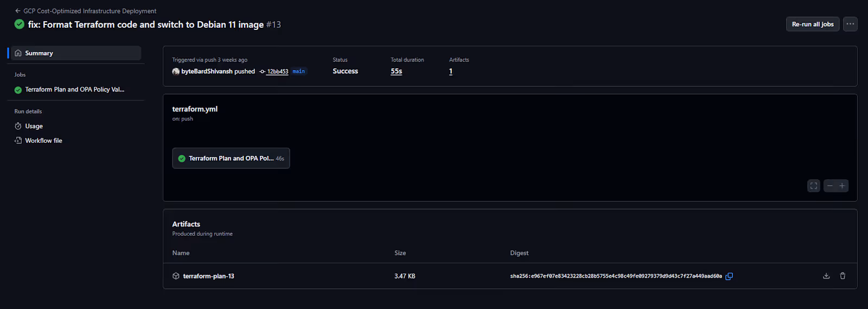Click the artifacts count 1 link
This screenshot has width=868, height=309.
tap(451, 71)
